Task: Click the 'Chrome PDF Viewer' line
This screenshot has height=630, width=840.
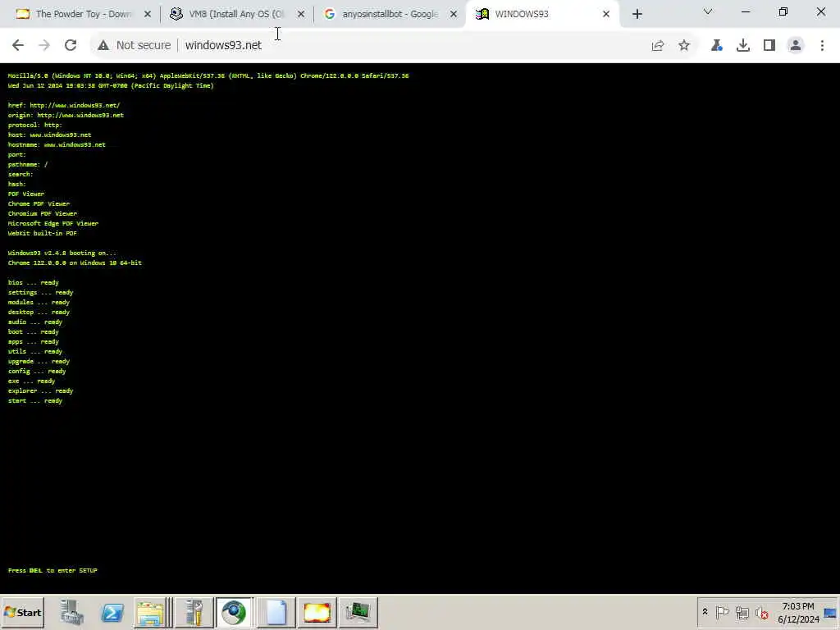Action: (x=39, y=203)
